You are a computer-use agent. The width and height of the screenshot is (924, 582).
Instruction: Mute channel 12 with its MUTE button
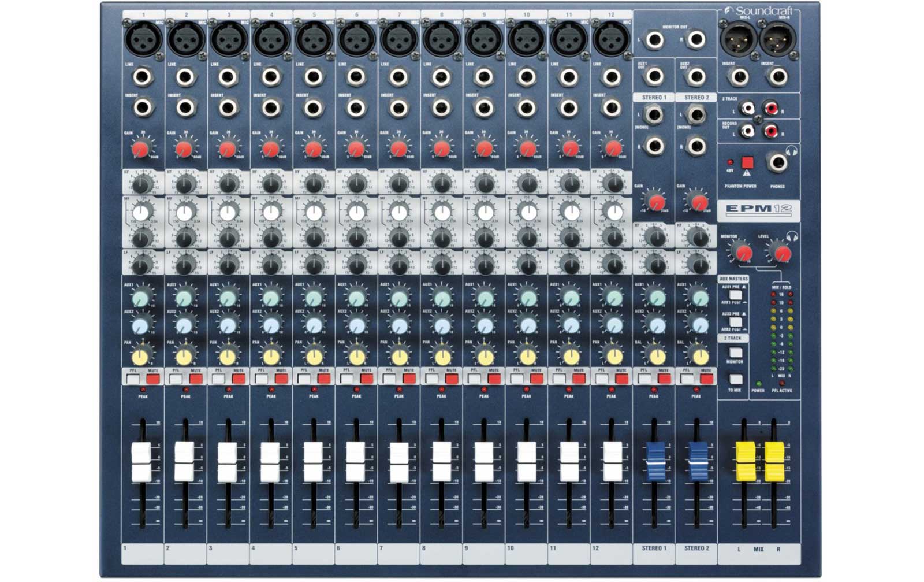[x=621, y=379]
